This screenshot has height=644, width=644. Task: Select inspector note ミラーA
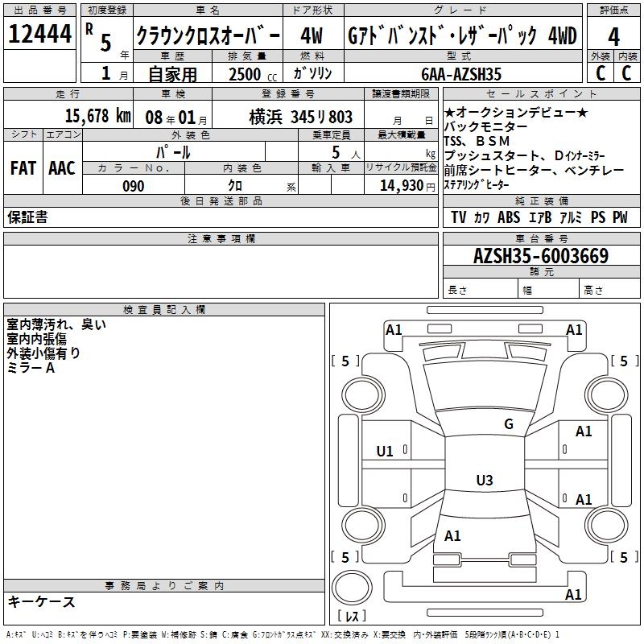click(31, 368)
